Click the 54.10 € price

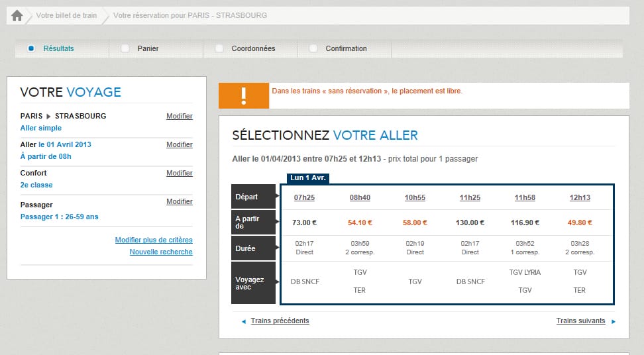(x=360, y=223)
